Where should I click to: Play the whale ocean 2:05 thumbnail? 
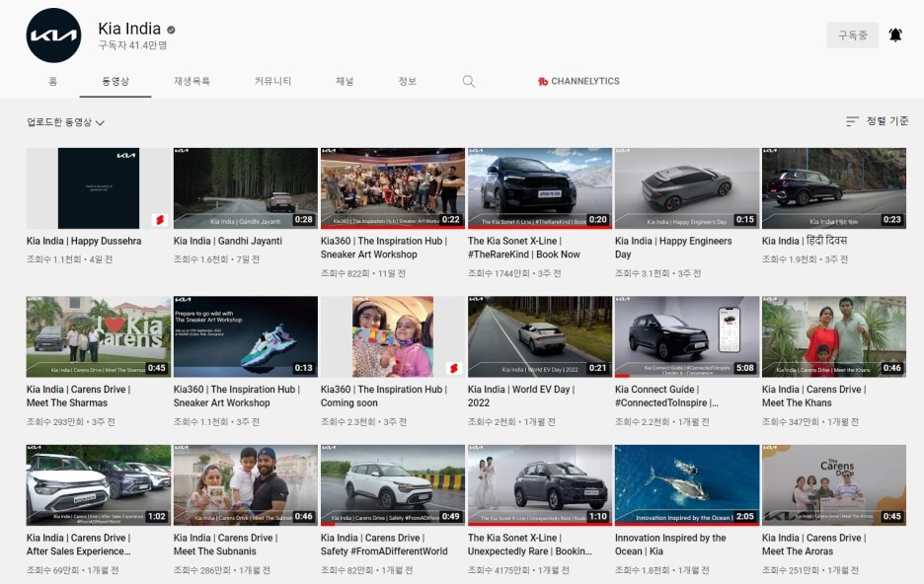[x=687, y=485]
